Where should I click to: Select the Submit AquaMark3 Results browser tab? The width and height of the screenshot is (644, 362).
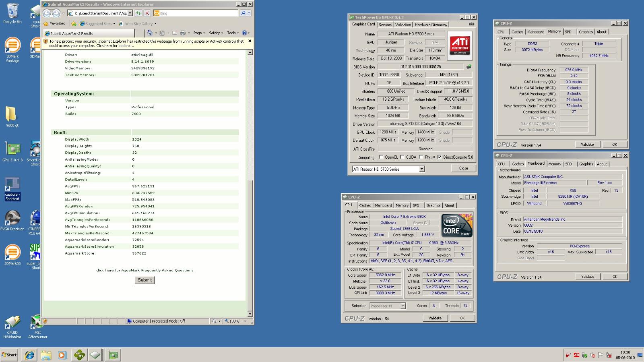(x=89, y=33)
